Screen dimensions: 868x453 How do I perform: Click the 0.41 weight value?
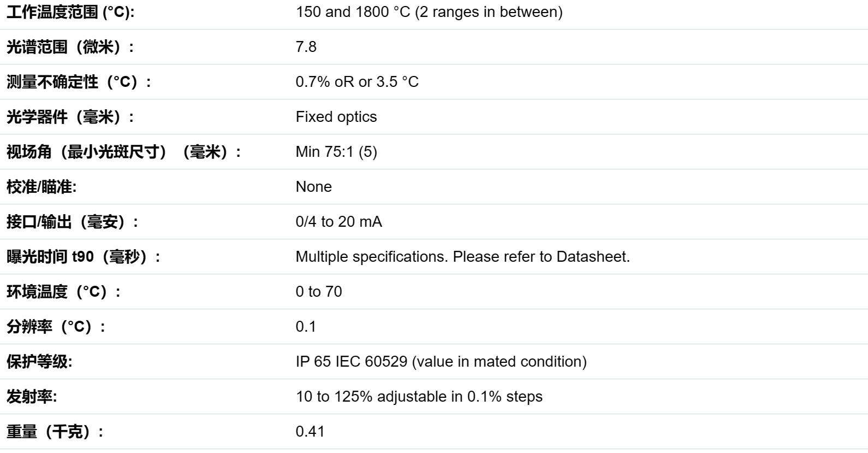tap(310, 432)
